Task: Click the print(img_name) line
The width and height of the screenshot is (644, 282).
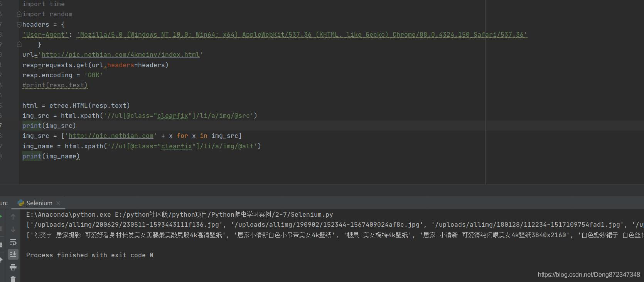Action: point(51,156)
